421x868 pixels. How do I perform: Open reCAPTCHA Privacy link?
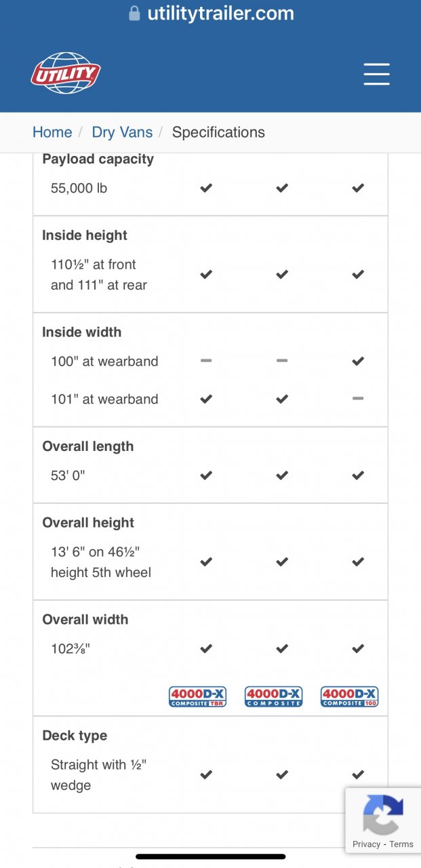click(x=366, y=844)
